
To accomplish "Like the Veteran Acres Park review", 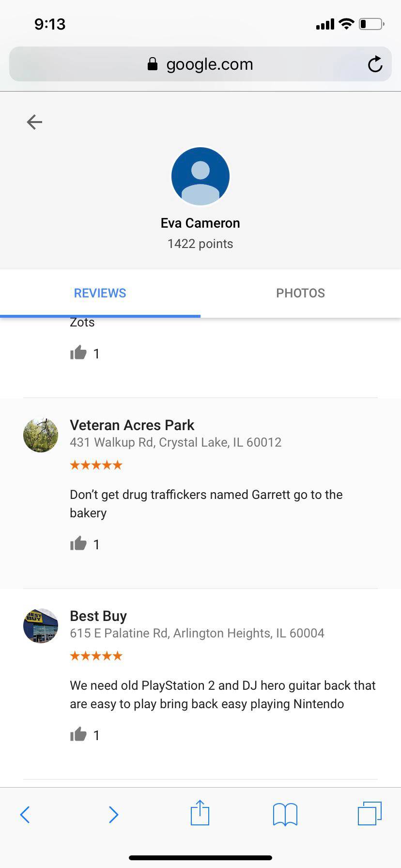I will (x=78, y=544).
